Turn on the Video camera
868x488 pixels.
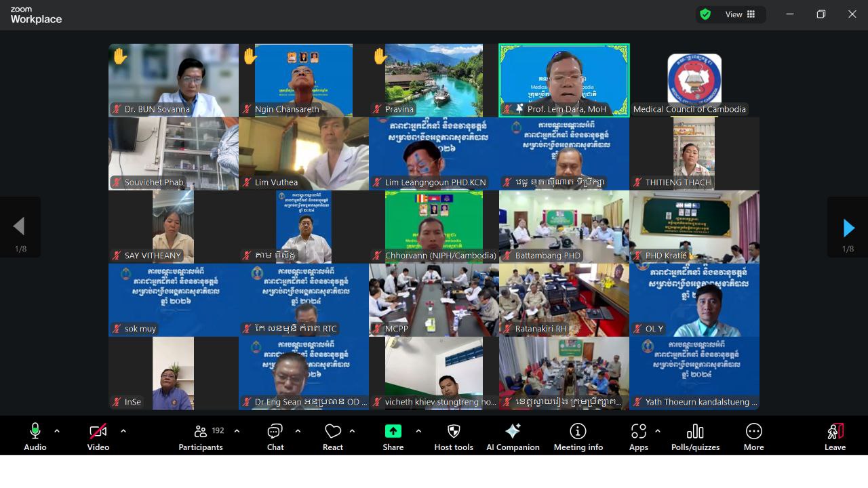(98, 436)
